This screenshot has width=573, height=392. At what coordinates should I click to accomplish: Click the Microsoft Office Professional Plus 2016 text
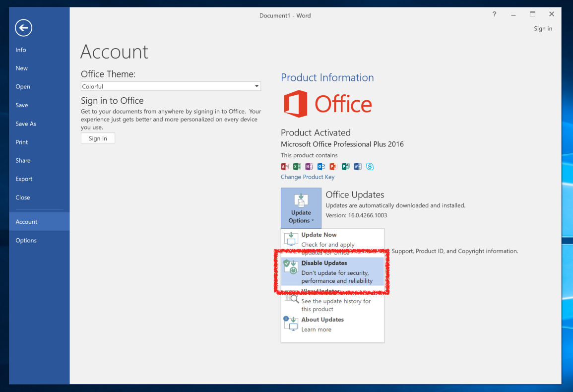pyautogui.click(x=342, y=144)
